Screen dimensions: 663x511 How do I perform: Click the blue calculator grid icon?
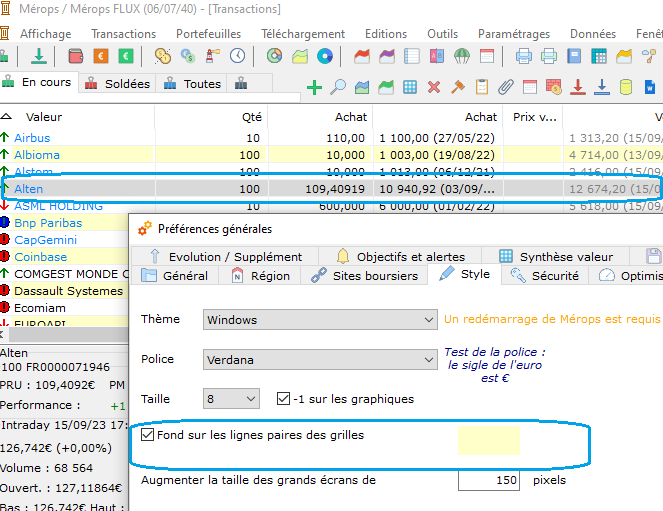(x=599, y=56)
